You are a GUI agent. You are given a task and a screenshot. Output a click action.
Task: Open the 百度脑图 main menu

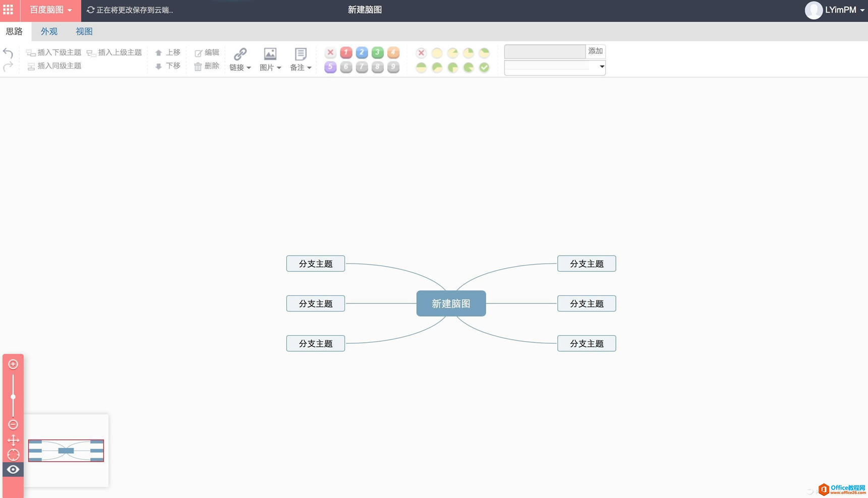pyautogui.click(x=50, y=10)
